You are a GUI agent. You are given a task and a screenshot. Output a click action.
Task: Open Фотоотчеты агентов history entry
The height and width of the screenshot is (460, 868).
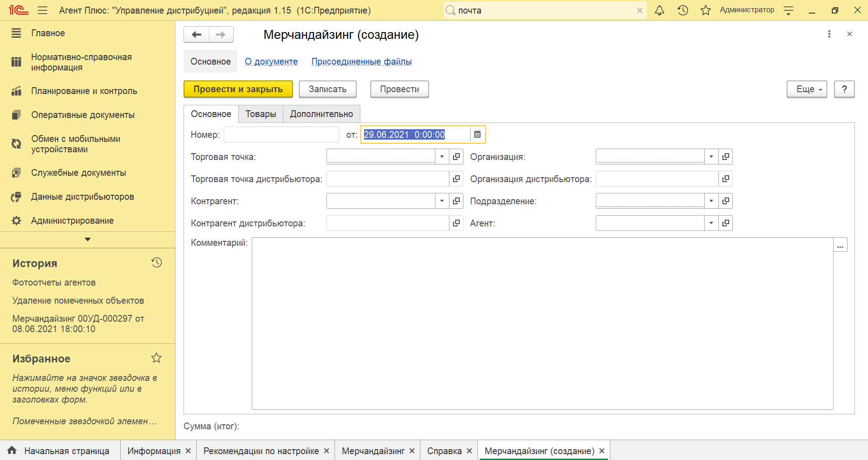pyautogui.click(x=54, y=282)
